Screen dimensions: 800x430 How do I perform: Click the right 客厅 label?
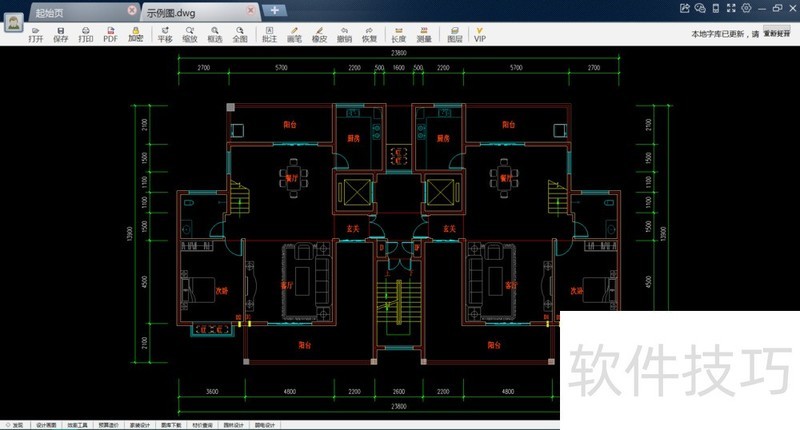click(x=511, y=285)
